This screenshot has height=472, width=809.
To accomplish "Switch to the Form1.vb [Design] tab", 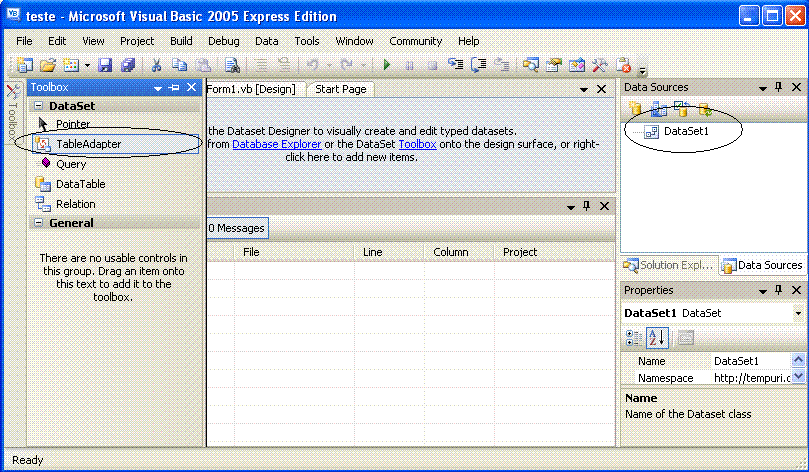I will [251, 89].
